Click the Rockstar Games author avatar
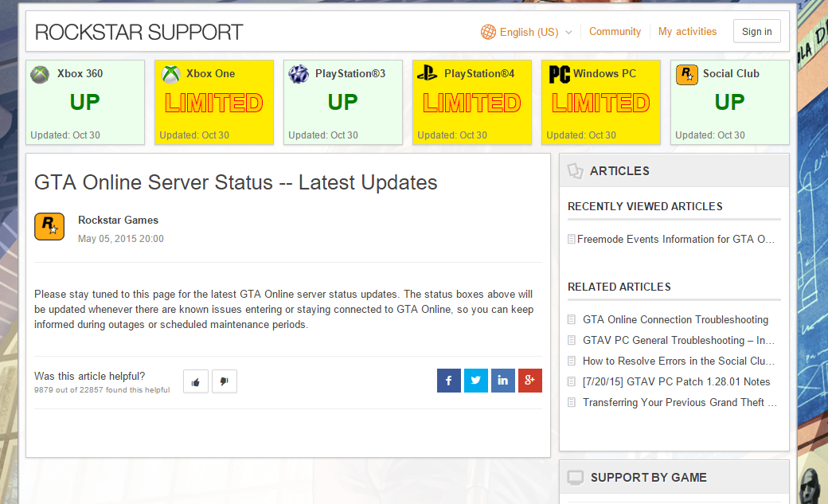Screen dimensions: 828x504 [49, 227]
